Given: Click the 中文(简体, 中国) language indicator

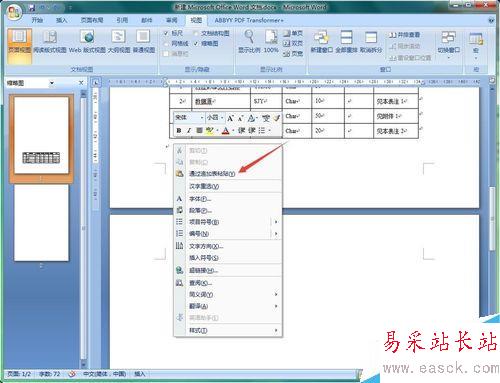Looking at the screenshot, I should [104, 374].
